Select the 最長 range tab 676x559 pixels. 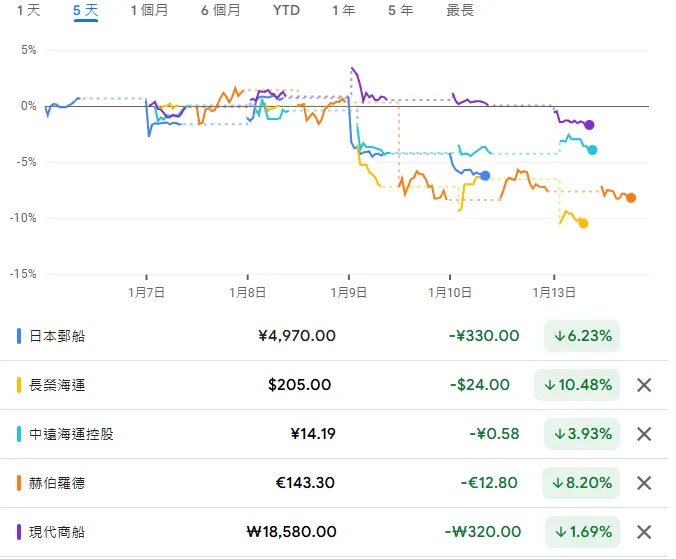tap(460, 10)
